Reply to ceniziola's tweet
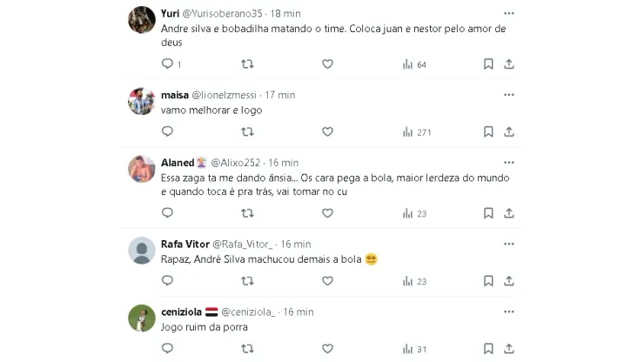644x362 pixels. pyautogui.click(x=168, y=349)
